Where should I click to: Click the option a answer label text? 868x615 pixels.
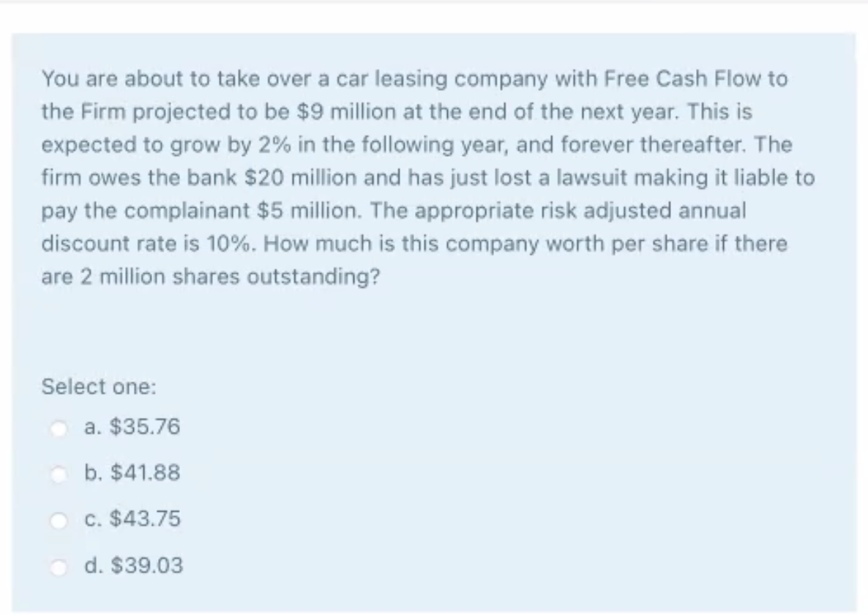tap(132, 428)
